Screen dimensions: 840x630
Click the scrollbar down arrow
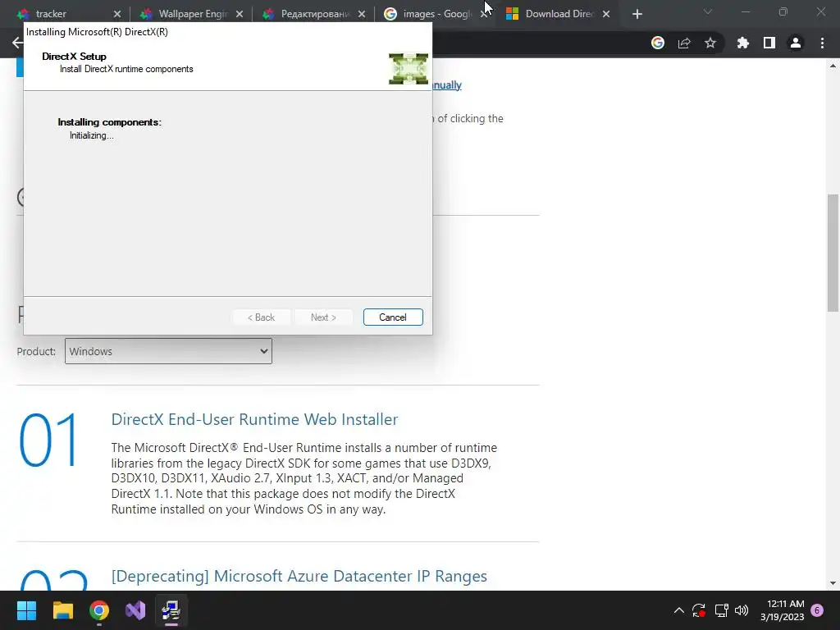click(x=833, y=583)
